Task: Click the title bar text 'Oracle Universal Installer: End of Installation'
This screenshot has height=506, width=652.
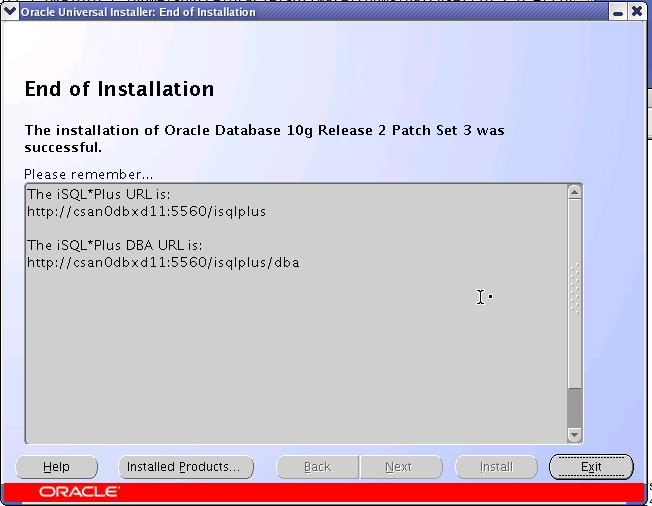Action: point(138,12)
